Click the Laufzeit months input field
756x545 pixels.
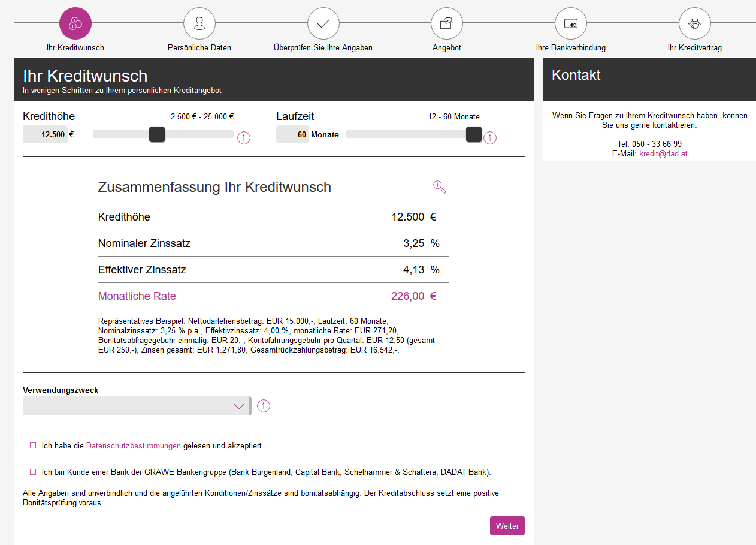(292, 134)
